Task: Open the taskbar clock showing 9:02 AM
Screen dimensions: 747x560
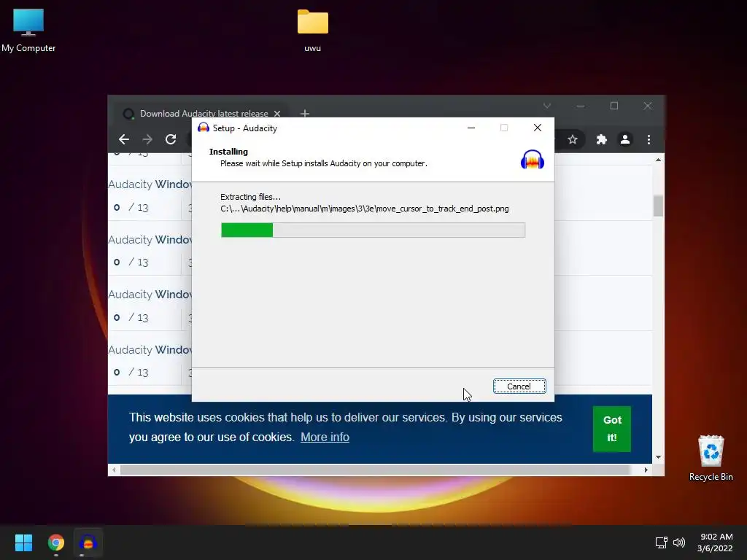Action: [715, 542]
